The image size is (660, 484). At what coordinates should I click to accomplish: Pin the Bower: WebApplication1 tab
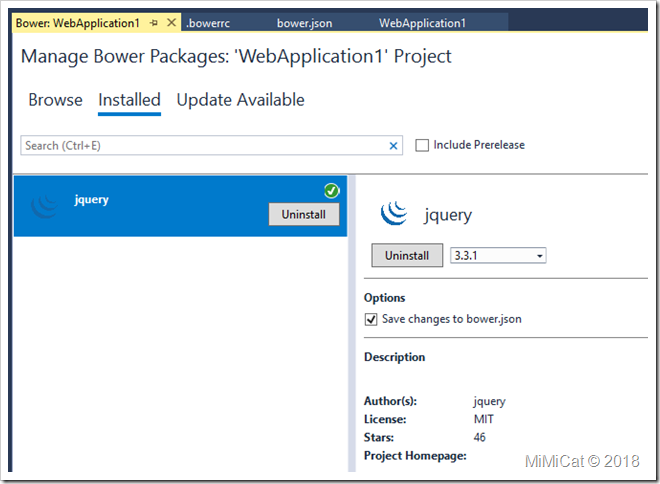click(154, 23)
